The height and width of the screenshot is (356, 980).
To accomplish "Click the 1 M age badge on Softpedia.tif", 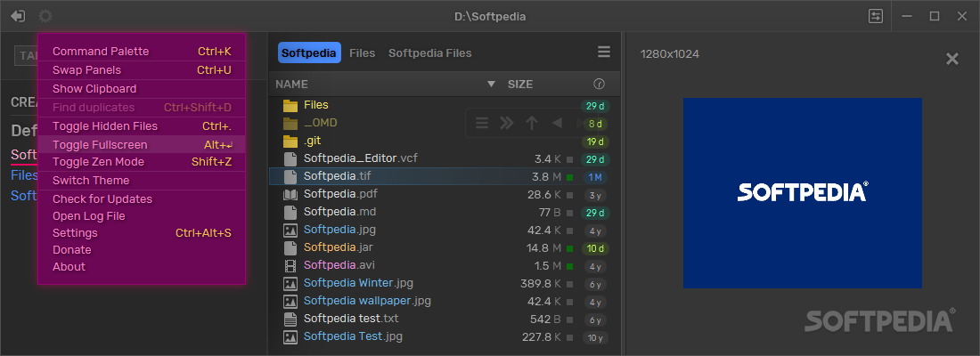I will [x=595, y=177].
